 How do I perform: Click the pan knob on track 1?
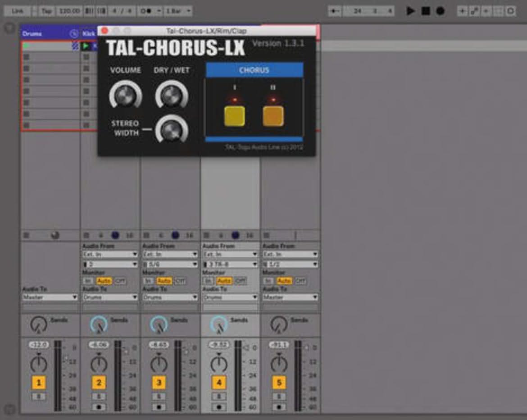(39, 364)
